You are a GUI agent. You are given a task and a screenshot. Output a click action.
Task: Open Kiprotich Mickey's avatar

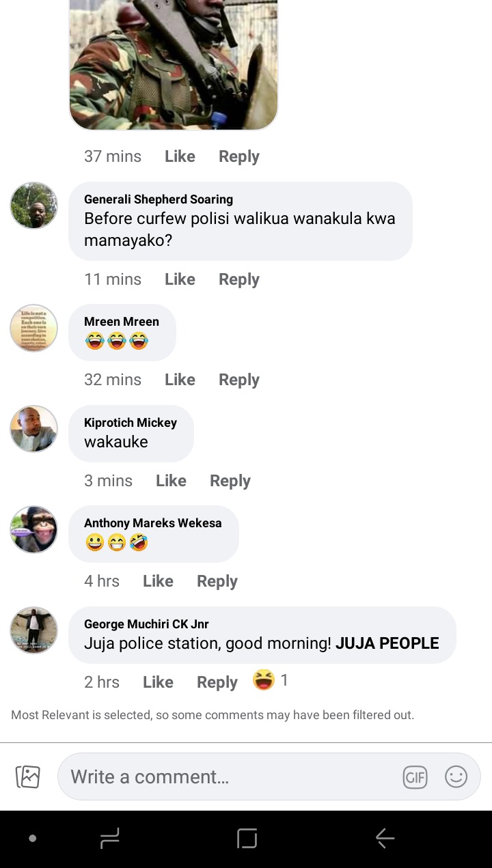pyautogui.click(x=34, y=429)
